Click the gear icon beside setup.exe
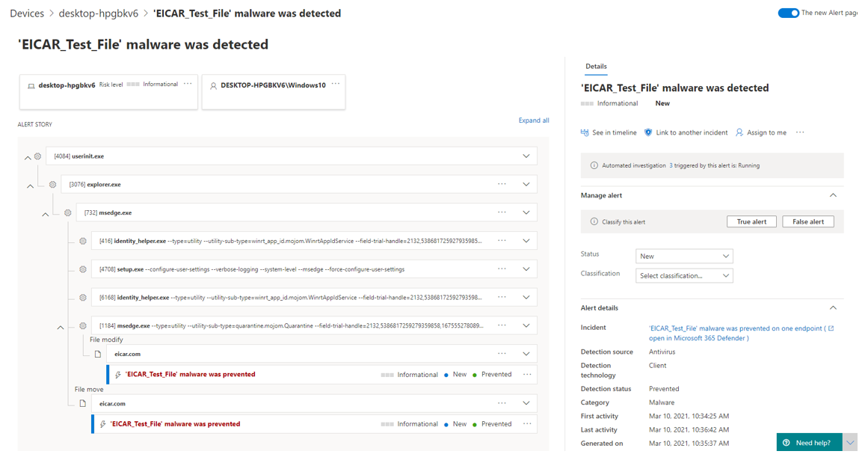868x466 pixels. [82, 269]
